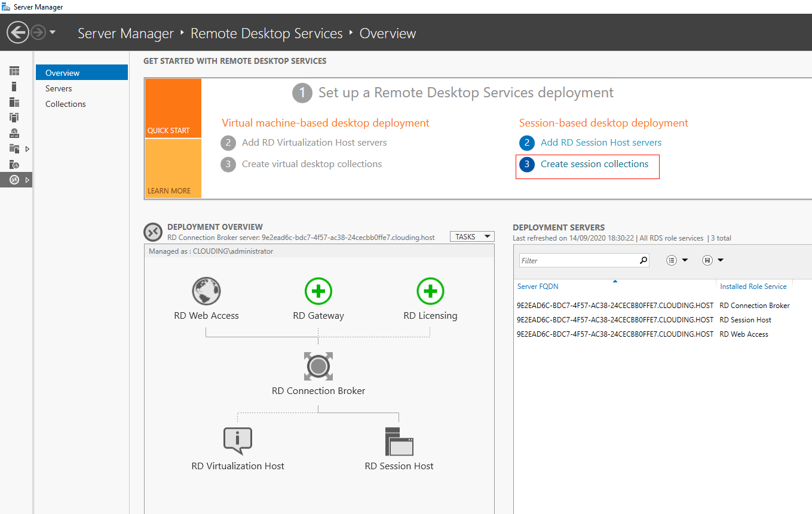
Task: Click the Add RD Session Host servers link
Action: click(601, 143)
